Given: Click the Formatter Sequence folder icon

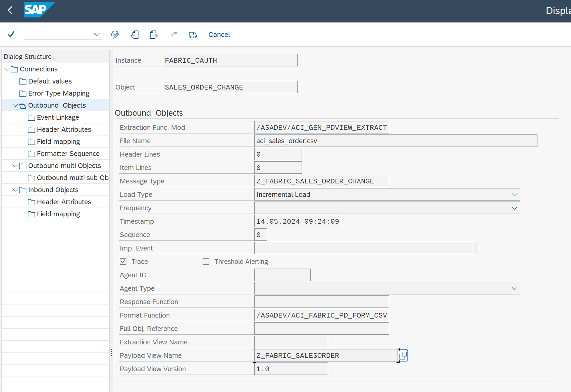Looking at the screenshot, I should point(32,154).
